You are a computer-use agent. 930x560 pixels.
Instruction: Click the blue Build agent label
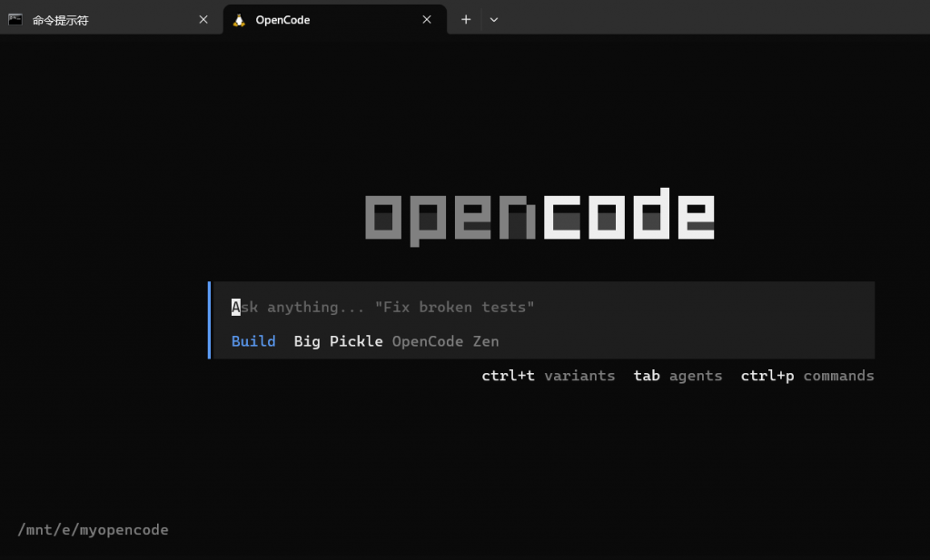253,341
